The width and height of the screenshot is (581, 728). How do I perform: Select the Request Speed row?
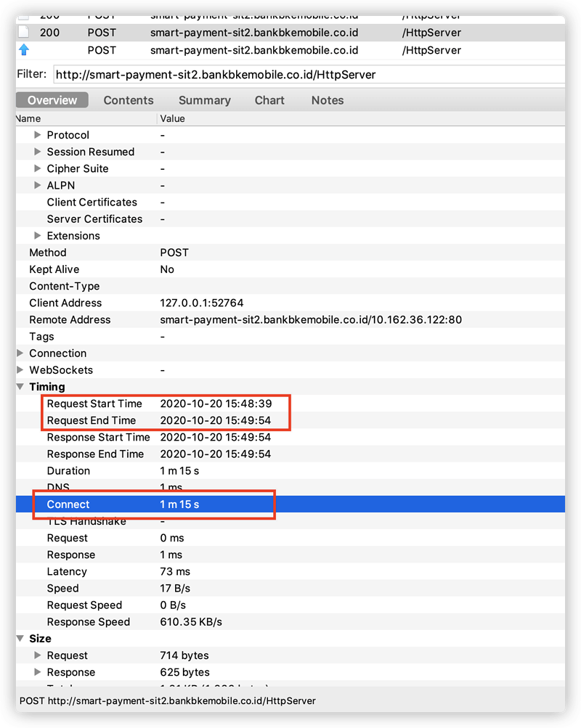coord(290,605)
